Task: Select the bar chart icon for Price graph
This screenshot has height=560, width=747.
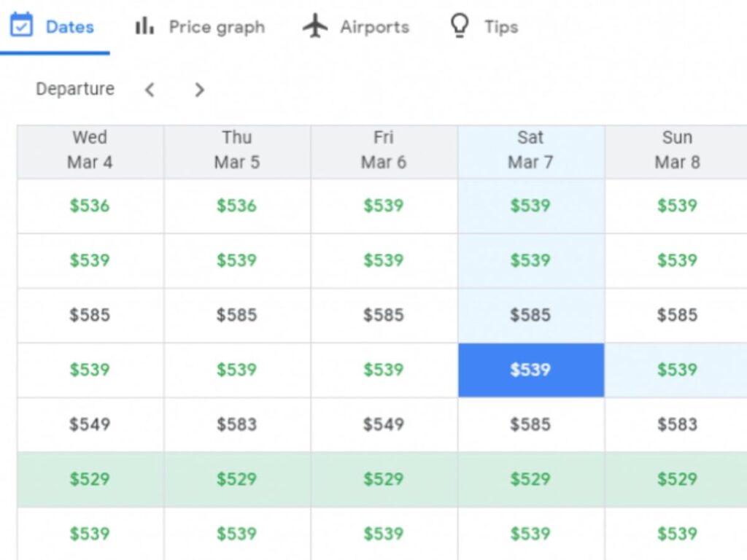Action: 143,25
